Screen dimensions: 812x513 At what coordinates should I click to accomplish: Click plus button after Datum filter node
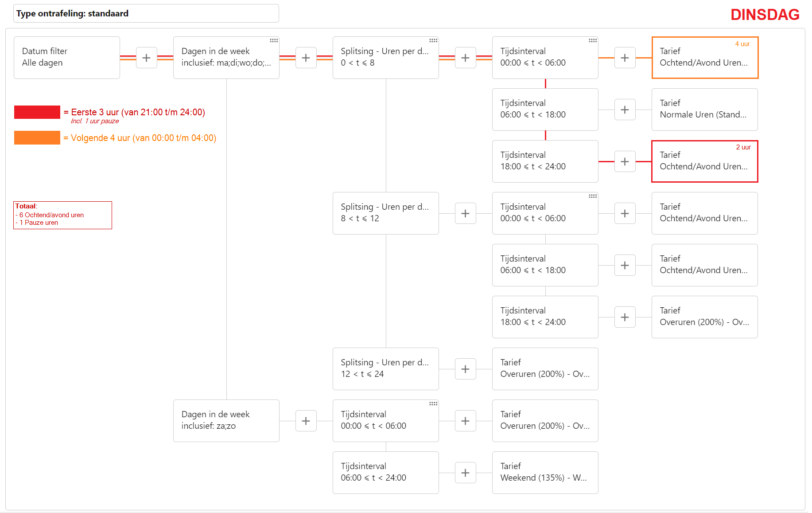click(146, 58)
